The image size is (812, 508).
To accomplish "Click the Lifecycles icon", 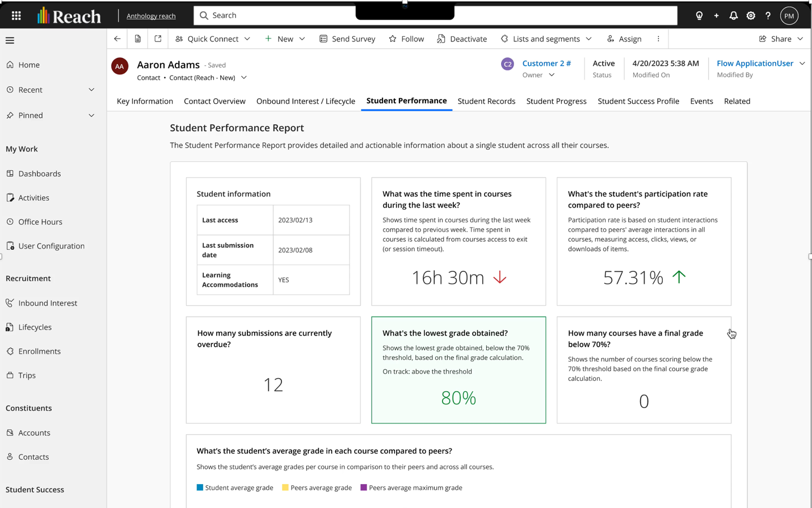I will point(10,327).
